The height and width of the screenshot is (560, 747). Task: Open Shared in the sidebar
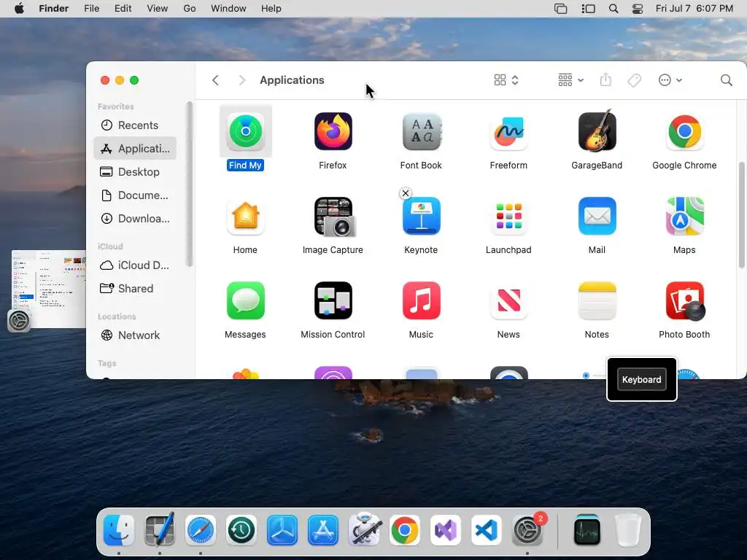pyautogui.click(x=135, y=289)
